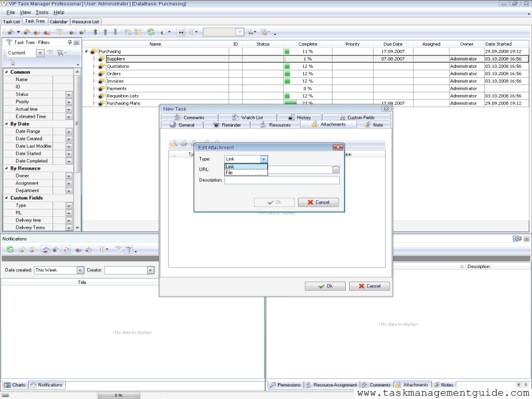The image size is (532, 399).
Task: Open the Owner filter dropdown arrow
Action: (69, 176)
